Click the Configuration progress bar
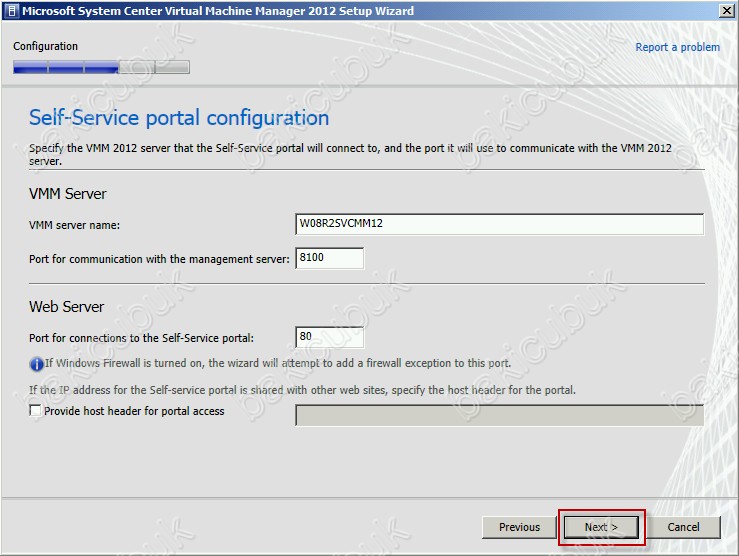The image size is (739, 556). 101,67
